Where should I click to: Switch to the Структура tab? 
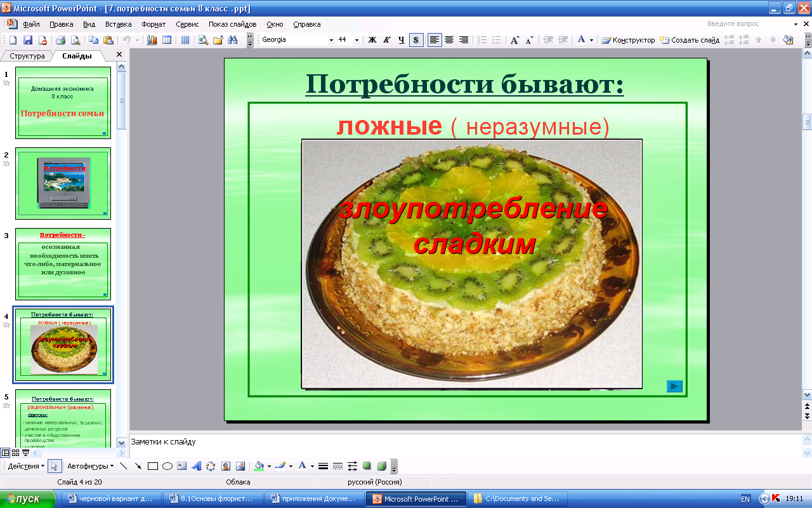27,56
